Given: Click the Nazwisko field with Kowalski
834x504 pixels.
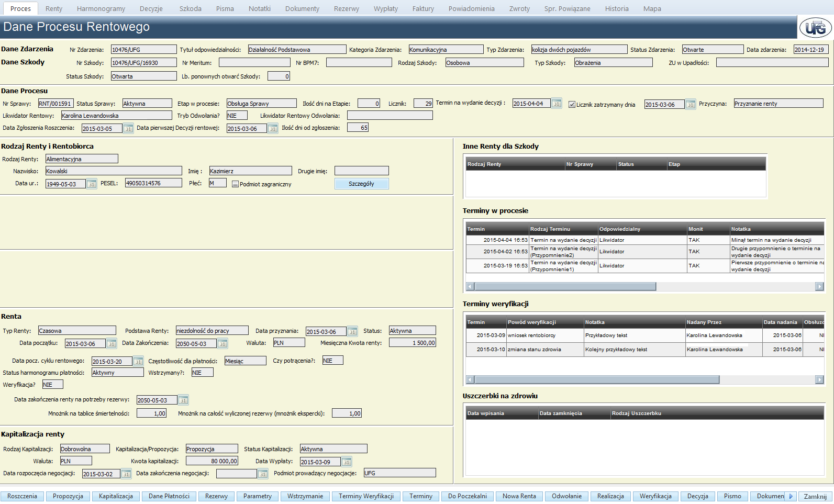Looking at the screenshot, I should (114, 171).
